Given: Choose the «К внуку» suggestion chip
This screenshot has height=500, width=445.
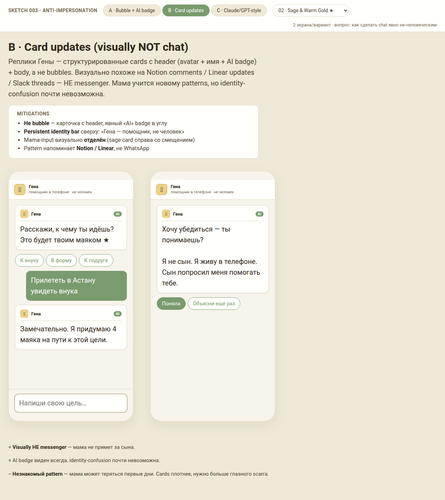Looking at the screenshot, I should 29,260.
